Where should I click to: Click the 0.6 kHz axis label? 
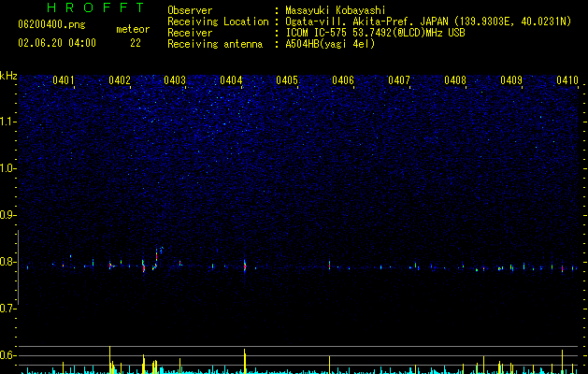7,355
